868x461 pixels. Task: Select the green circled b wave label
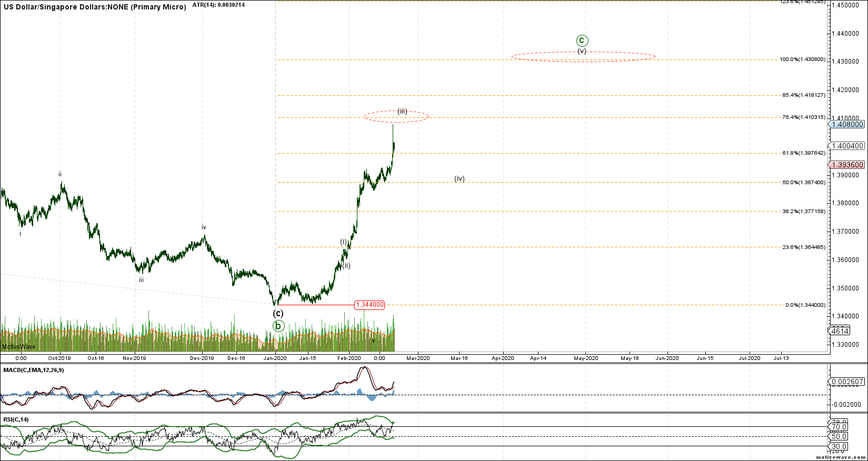[278, 326]
